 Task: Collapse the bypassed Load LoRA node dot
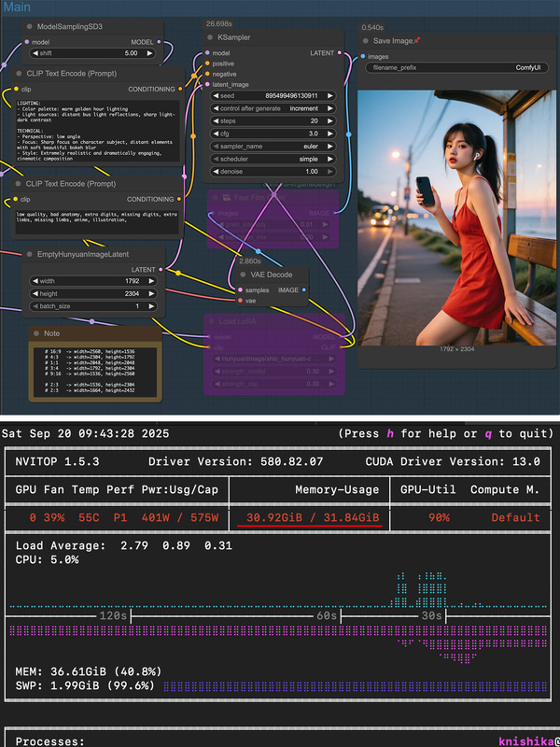tap(211, 321)
